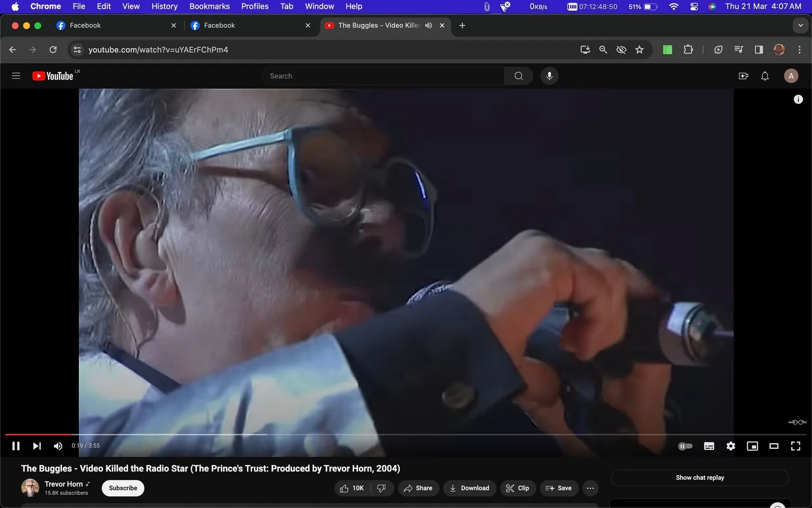Viewport: 812px width, 508px height.
Task: Pause the video playback
Action: [16, 446]
